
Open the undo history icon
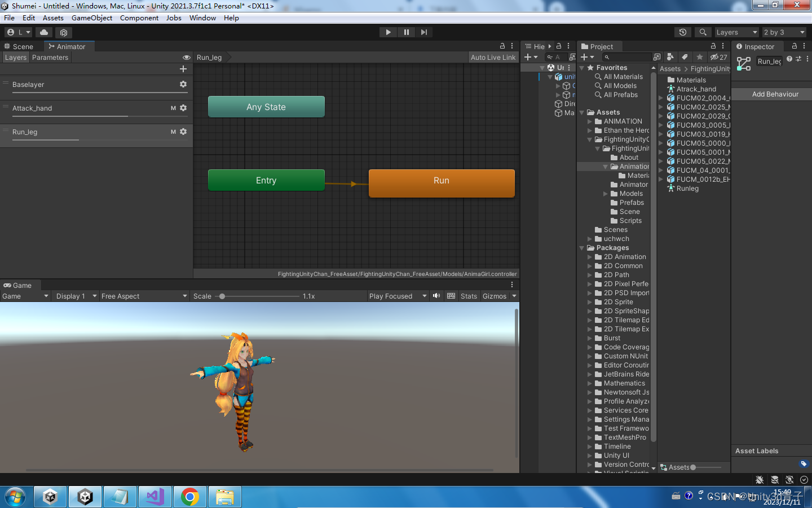point(683,32)
